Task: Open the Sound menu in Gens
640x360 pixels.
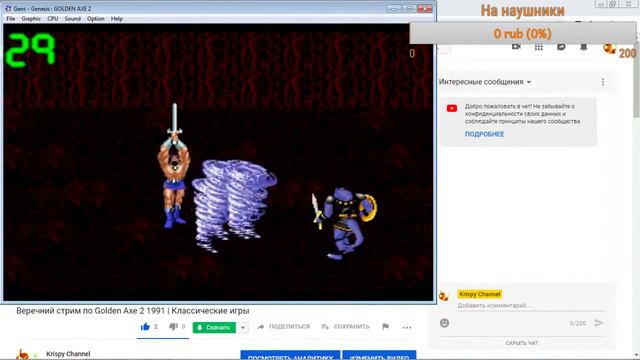Action: click(73, 19)
